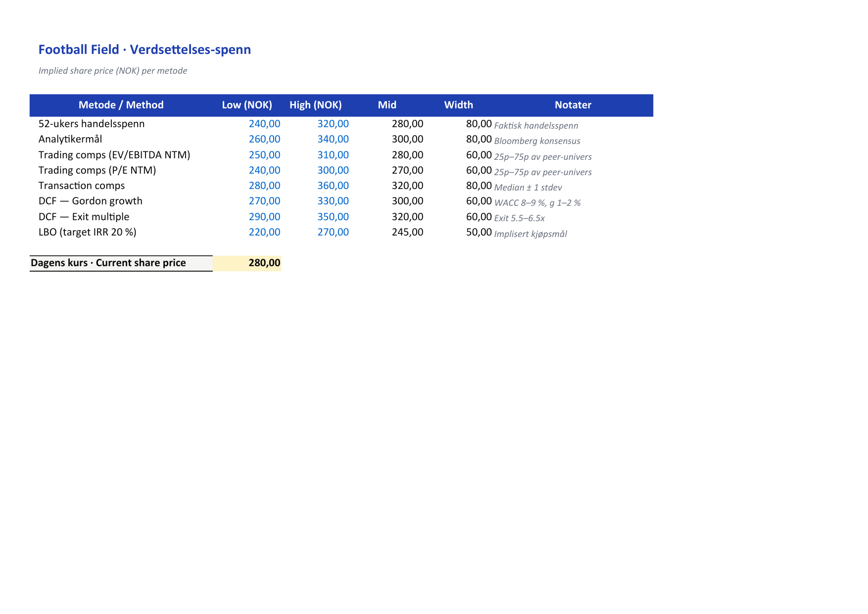The height and width of the screenshot is (614, 868).
Task: Click the Football Field · Verdsettelses-spenn title
Action: point(145,49)
